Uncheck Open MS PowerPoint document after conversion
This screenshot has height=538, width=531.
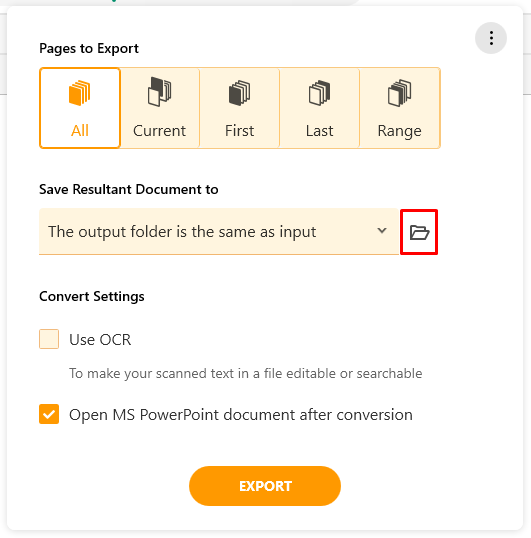(49, 414)
